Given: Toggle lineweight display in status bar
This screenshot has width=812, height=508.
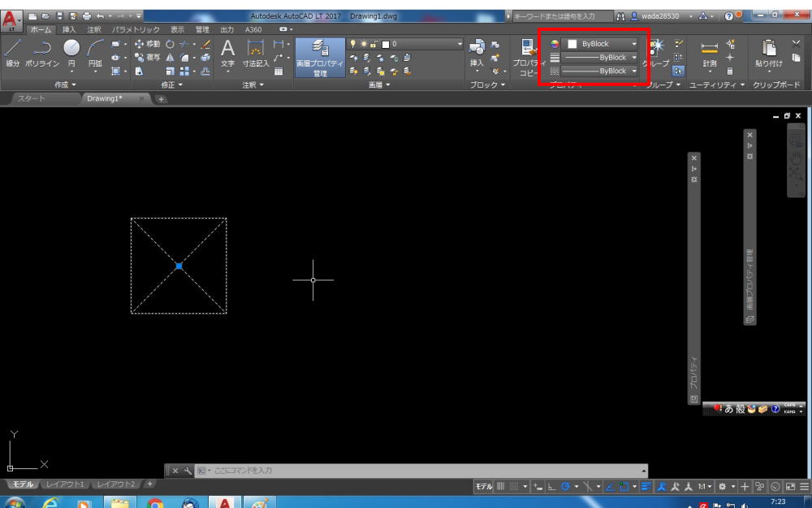Looking at the screenshot, I should point(646,486).
